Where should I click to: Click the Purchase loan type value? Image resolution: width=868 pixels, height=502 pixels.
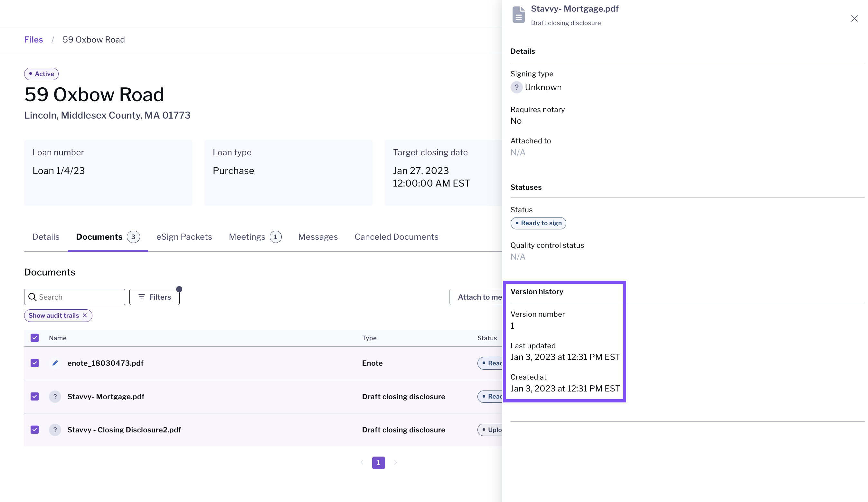(233, 171)
